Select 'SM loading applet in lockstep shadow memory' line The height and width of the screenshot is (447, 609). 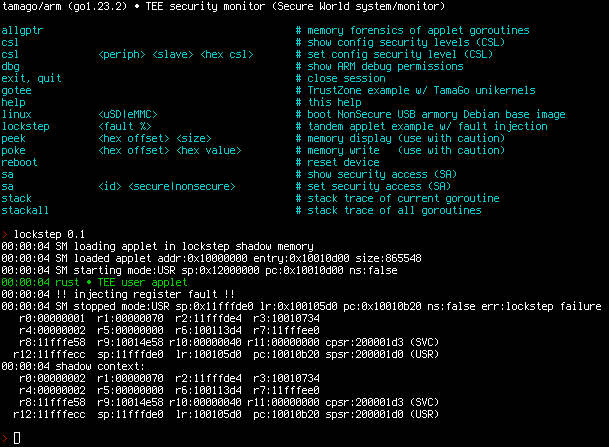(157, 247)
